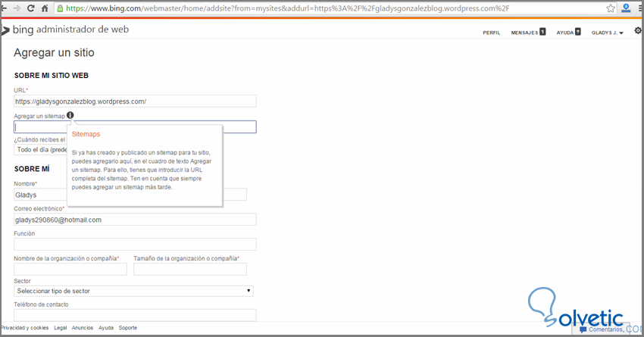The width and height of the screenshot is (644, 337).
Task: Click the URL input field
Action: coord(135,101)
